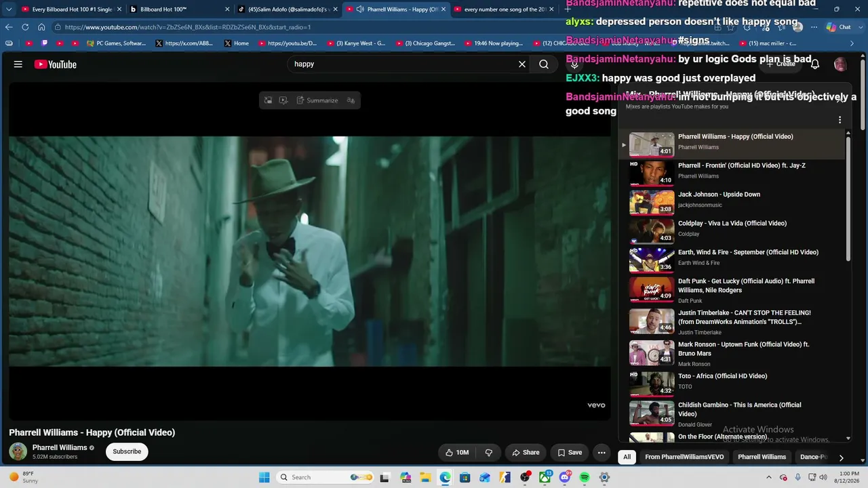This screenshot has height=488, width=868.
Task: Open the Daft Punk - Get Lucky title
Action: tap(746, 285)
